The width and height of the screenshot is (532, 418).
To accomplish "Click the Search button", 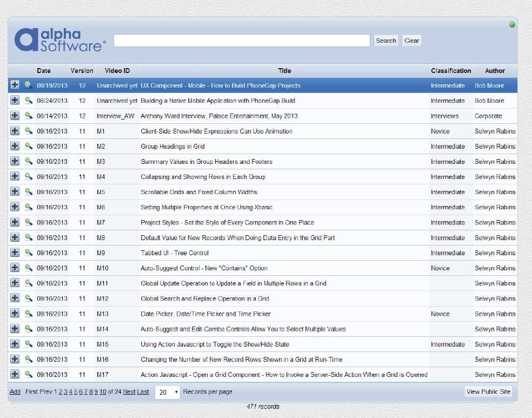I will [x=386, y=41].
